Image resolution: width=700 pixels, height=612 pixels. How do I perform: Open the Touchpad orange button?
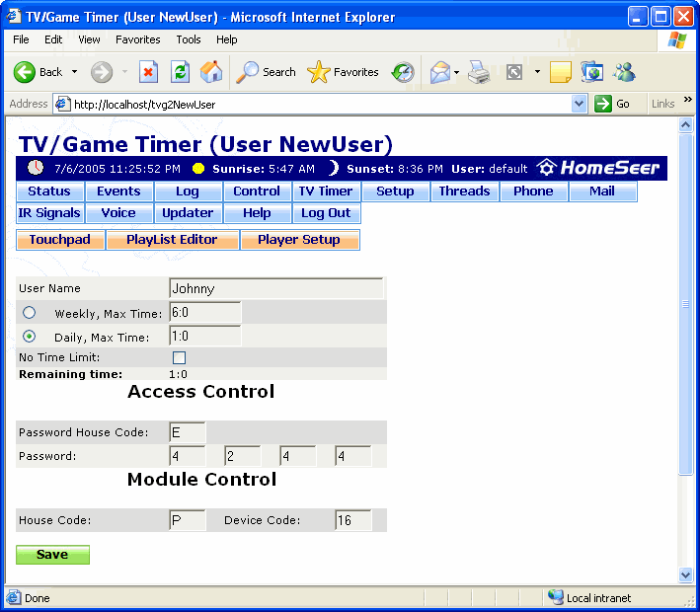(x=60, y=240)
